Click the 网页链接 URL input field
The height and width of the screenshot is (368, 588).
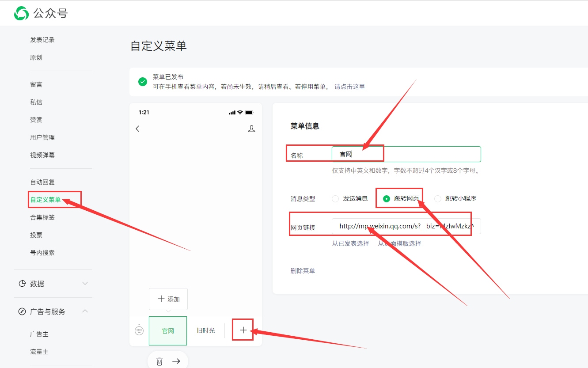[406, 225]
